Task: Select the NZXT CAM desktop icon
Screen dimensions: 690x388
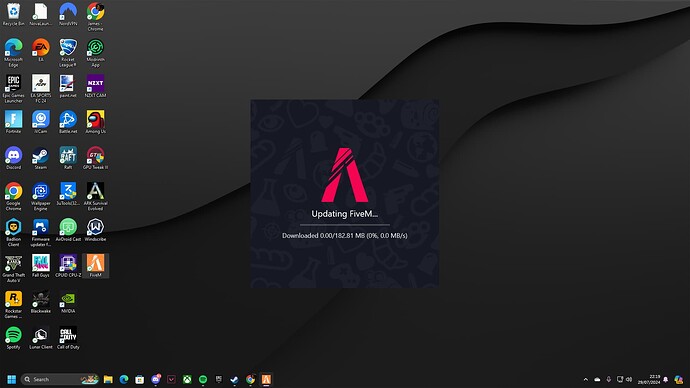Action: (x=95, y=86)
